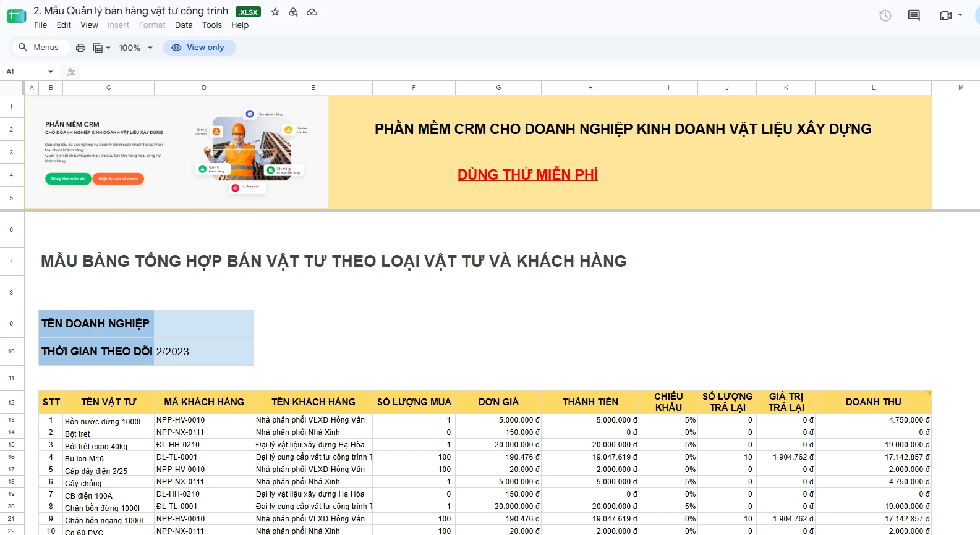Open the Help menu
Screen dimensions: 980x535
point(240,25)
